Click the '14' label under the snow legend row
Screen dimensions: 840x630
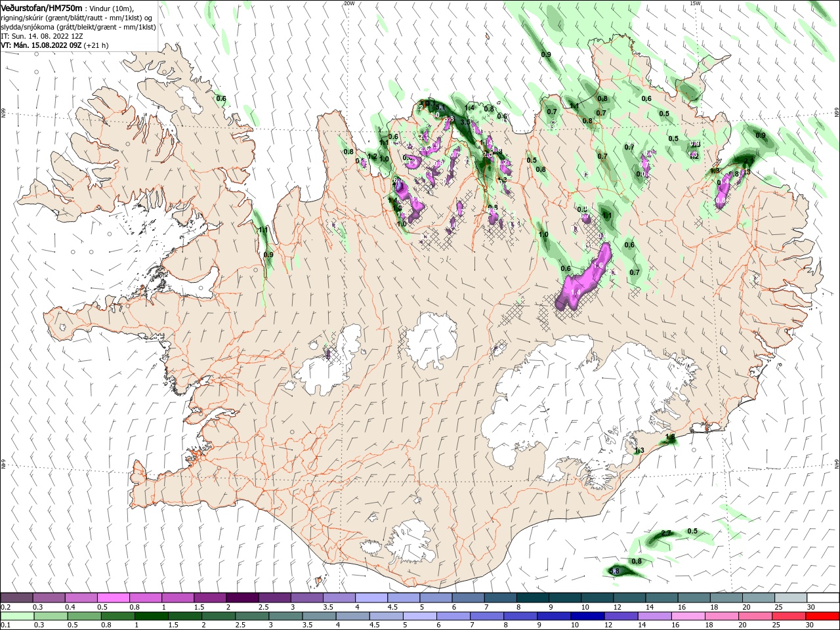[649, 607]
